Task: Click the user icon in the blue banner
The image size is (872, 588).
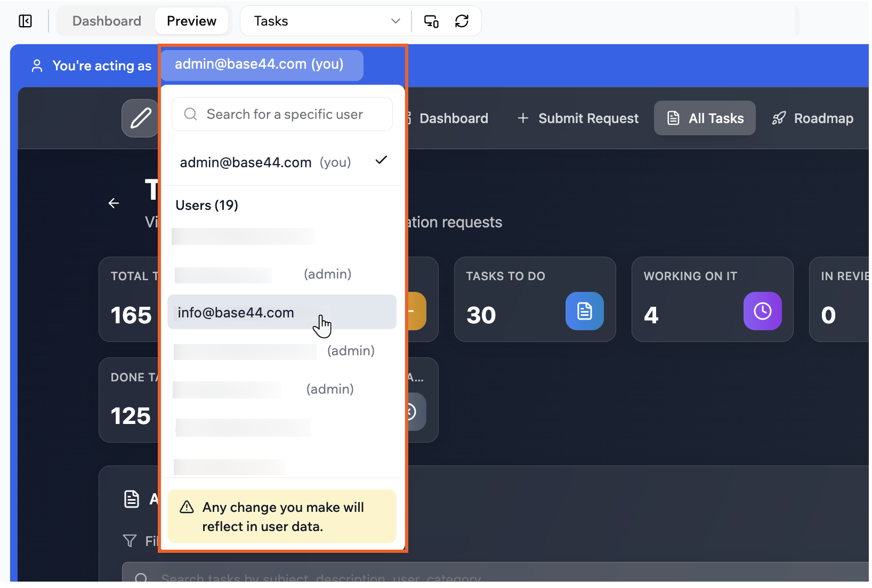Action: pyautogui.click(x=37, y=66)
